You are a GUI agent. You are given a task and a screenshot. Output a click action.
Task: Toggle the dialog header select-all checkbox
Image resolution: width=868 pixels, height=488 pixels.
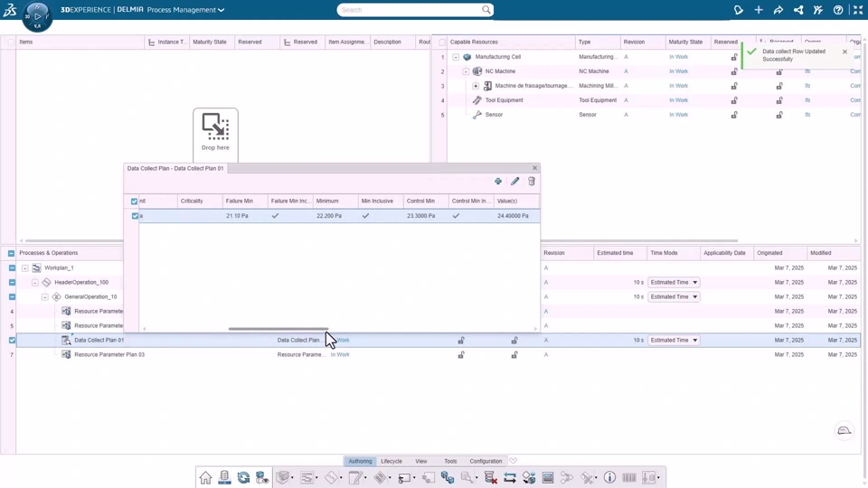[134, 202]
